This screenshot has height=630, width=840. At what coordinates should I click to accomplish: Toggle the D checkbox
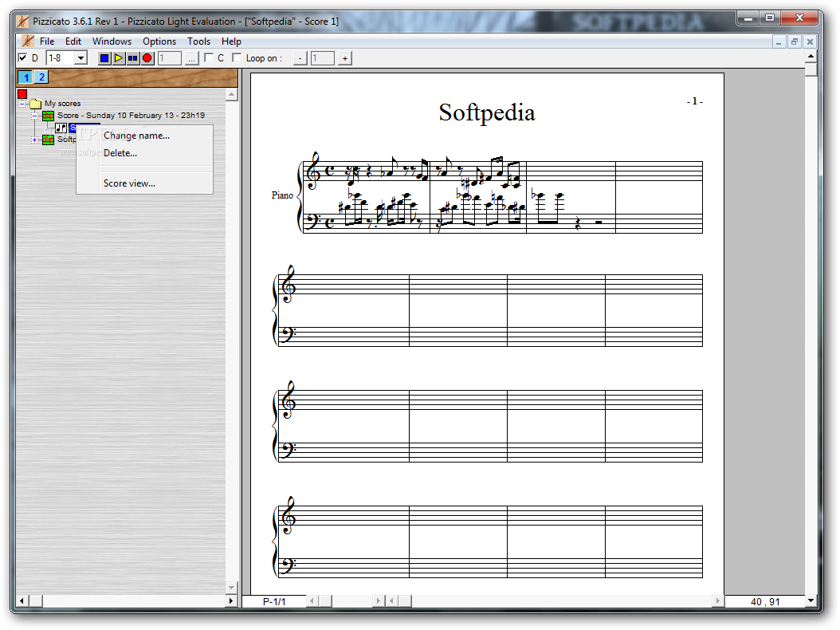pos(22,58)
